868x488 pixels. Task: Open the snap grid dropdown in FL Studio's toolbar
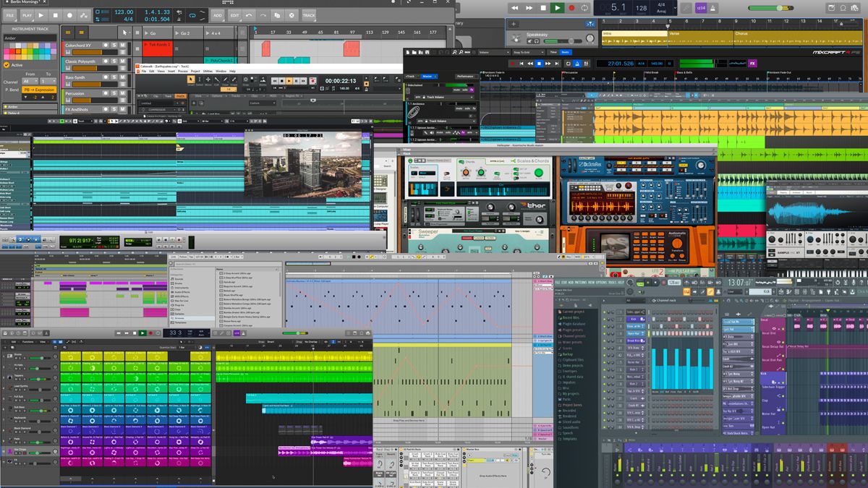733,291
